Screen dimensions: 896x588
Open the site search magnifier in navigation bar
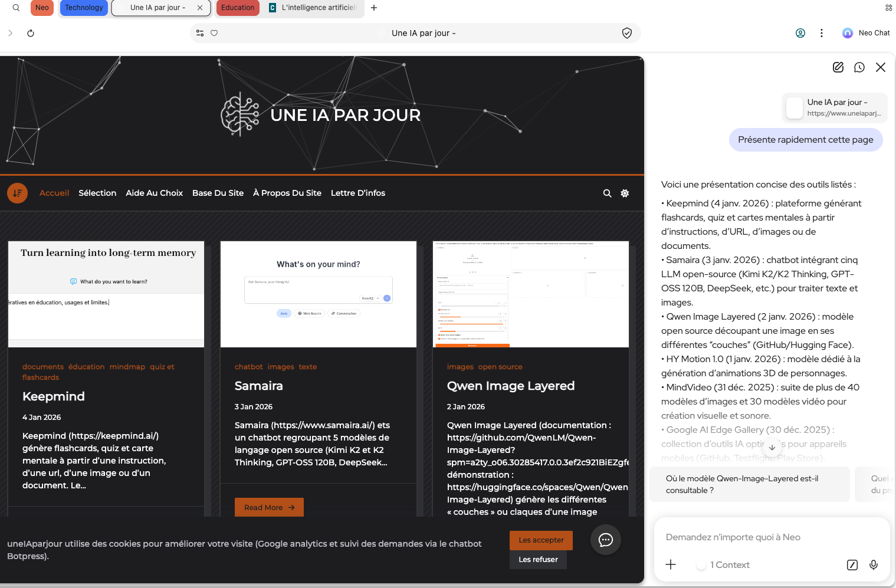[x=607, y=193]
